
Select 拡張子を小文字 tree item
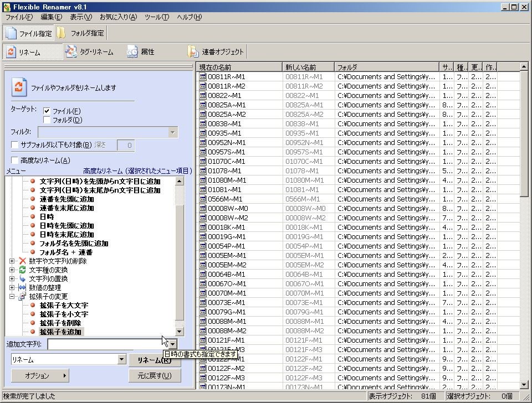64,314
